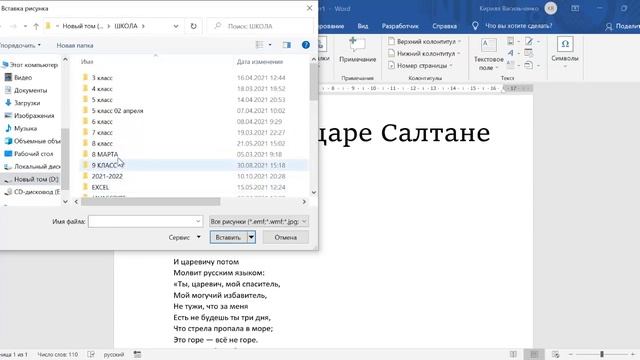Viewport: 640px width, 360px height.
Task: Select the 6 класс folder
Action: [102, 122]
